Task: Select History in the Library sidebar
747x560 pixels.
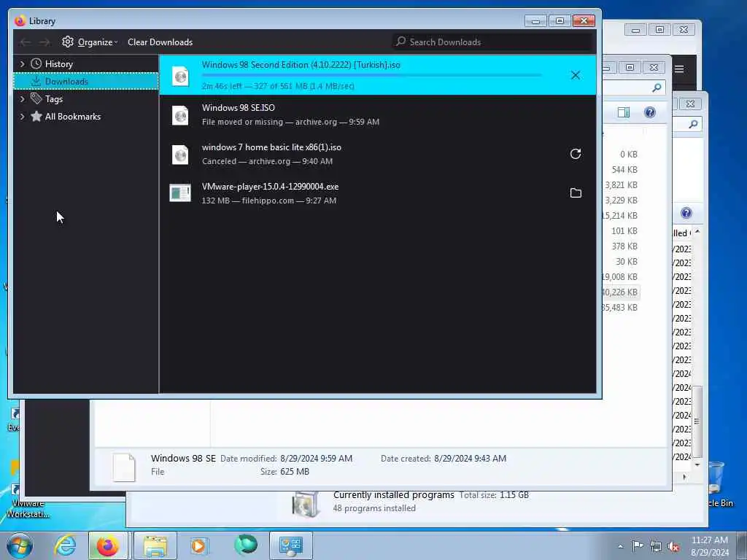Action: click(x=58, y=64)
